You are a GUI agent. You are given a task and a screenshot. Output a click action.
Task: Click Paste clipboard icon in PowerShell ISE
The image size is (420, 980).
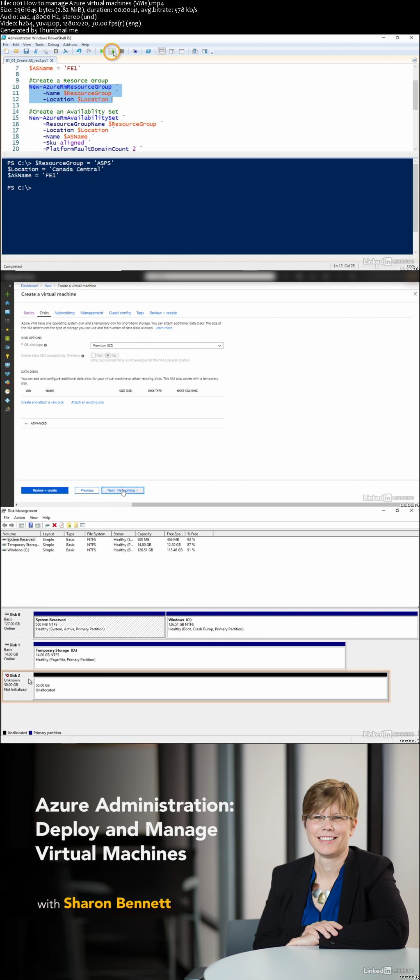click(x=56, y=51)
